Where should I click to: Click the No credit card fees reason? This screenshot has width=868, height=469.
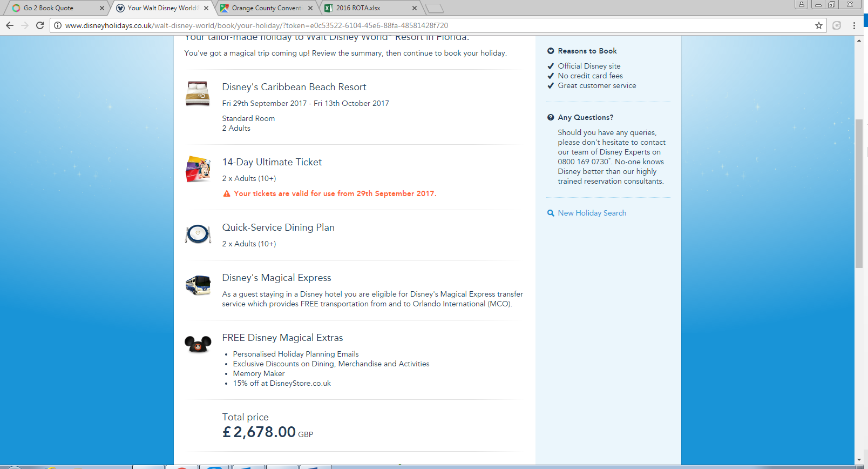[x=591, y=76]
